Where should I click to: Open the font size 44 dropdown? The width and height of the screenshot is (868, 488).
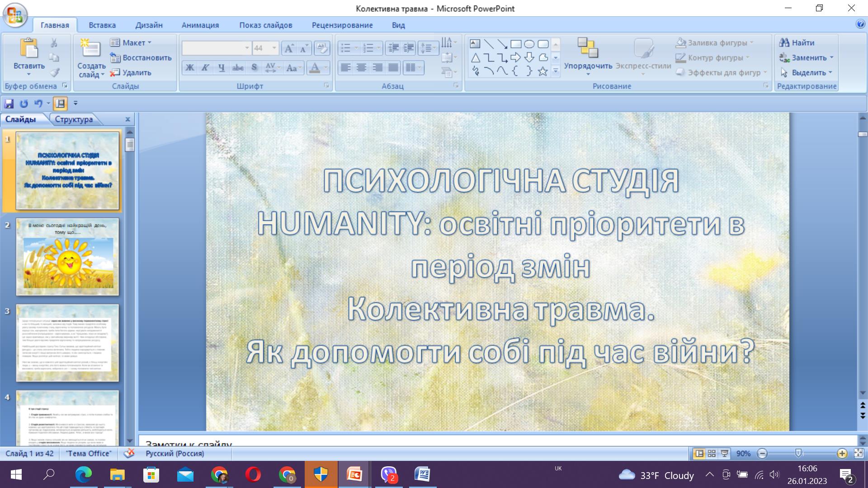[274, 48]
